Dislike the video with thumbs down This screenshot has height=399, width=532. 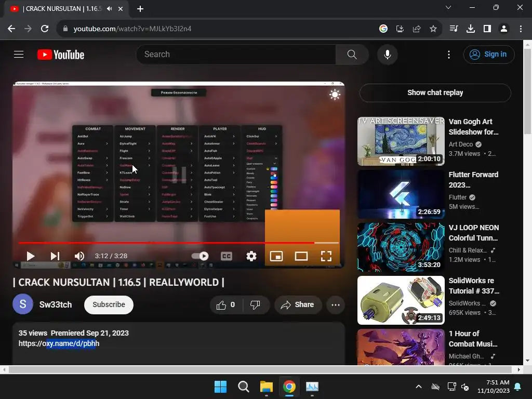pyautogui.click(x=256, y=305)
